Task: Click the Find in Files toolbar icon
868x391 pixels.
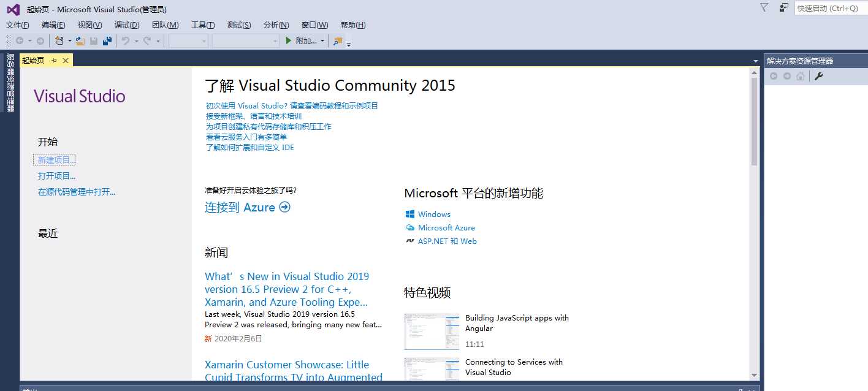Action: tap(338, 41)
